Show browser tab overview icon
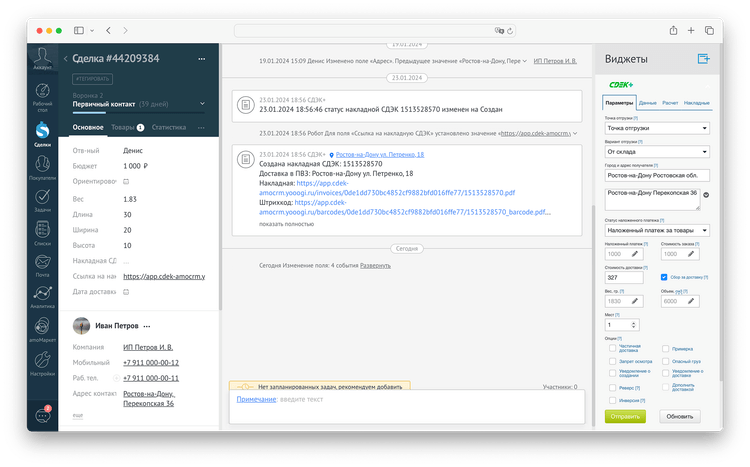 [x=709, y=30]
